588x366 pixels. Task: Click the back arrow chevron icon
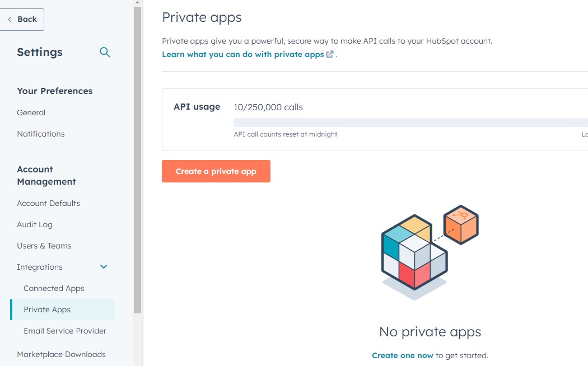[10, 20]
